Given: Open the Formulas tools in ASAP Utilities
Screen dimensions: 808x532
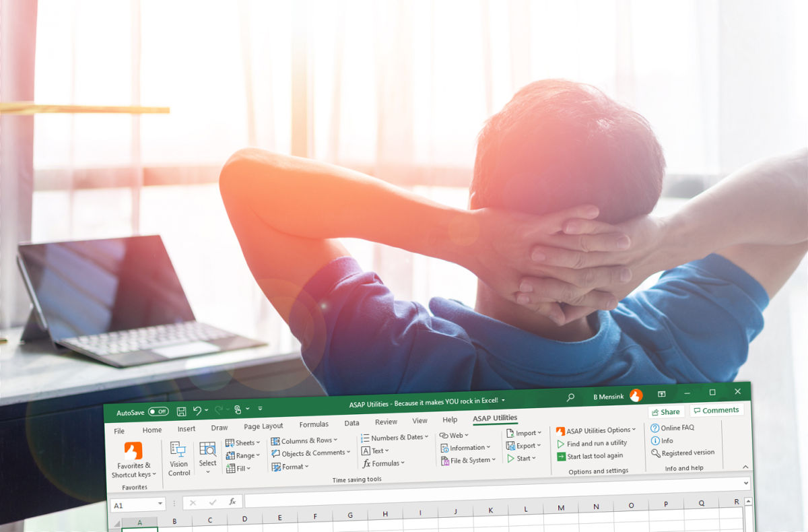Looking at the screenshot, I should click(384, 463).
